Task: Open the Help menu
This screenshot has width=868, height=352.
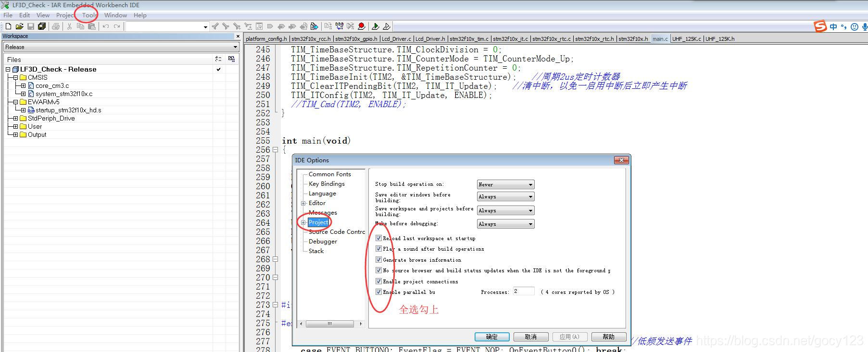Action: click(x=140, y=15)
